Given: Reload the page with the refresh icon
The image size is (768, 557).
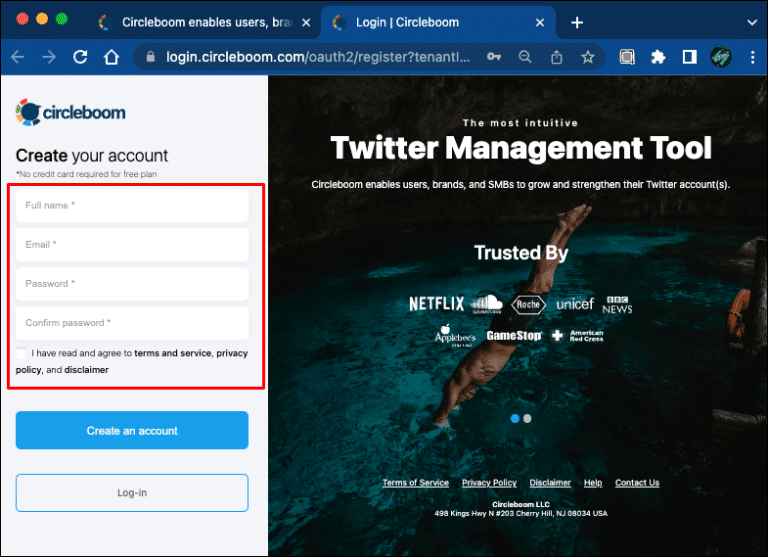Looking at the screenshot, I should coord(80,57).
